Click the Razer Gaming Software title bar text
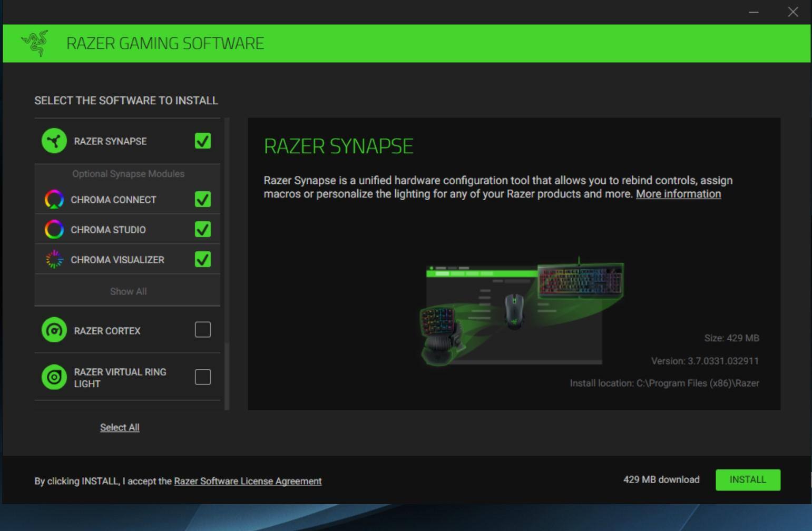 tap(165, 43)
